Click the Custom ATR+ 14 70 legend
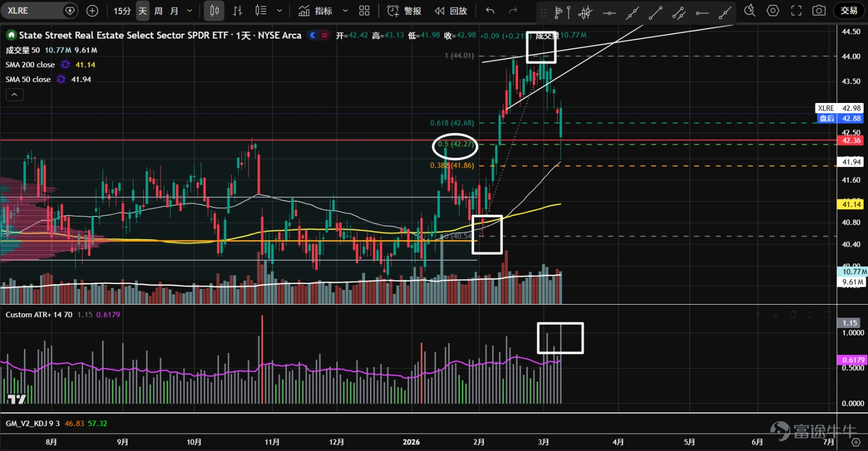 point(39,314)
